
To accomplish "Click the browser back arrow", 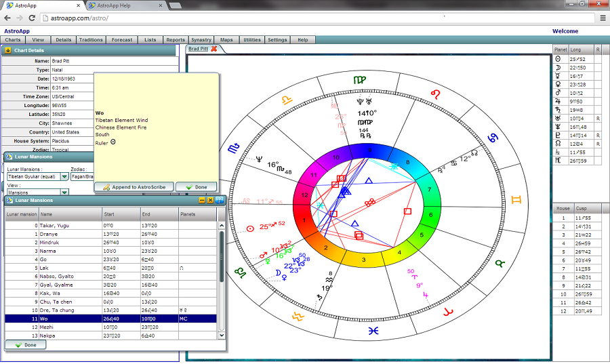I will (7, 18).
